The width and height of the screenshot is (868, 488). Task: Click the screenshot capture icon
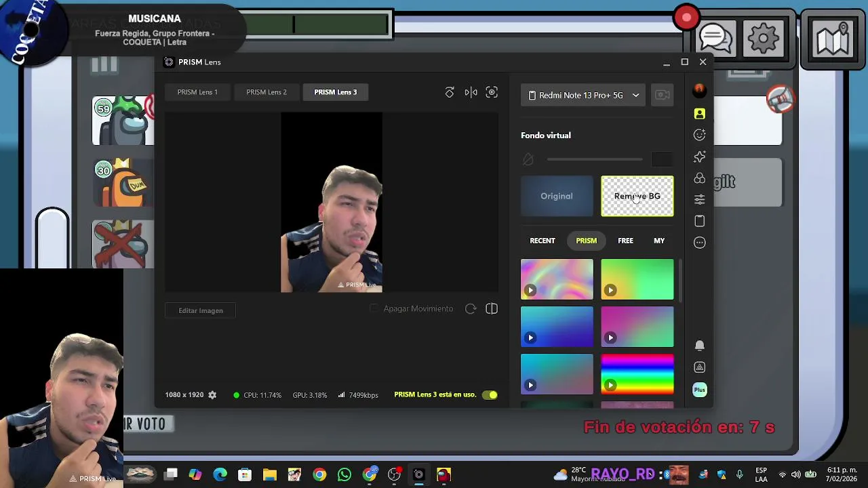point(492,92)
